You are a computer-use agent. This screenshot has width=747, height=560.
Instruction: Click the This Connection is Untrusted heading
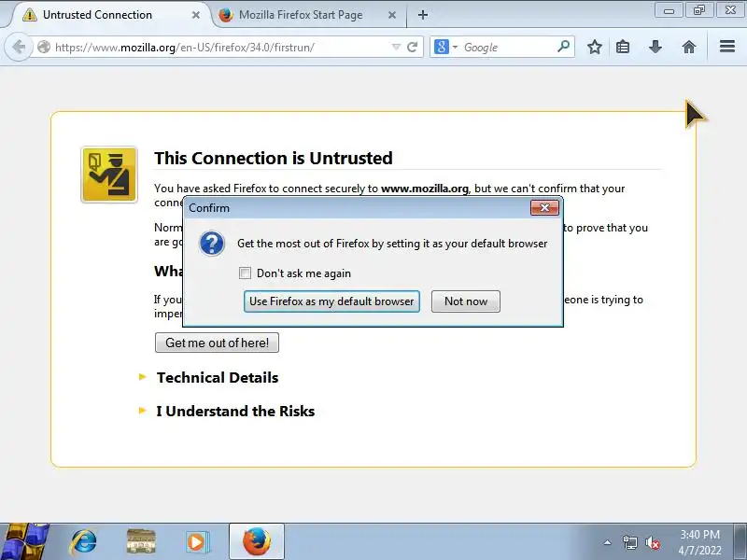[274, 158]
